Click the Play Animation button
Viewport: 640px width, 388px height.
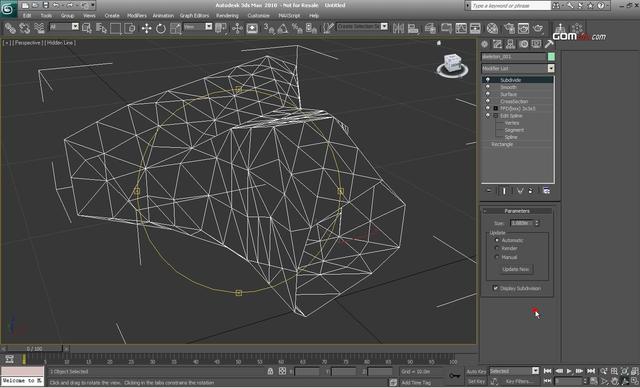point(569,371)
